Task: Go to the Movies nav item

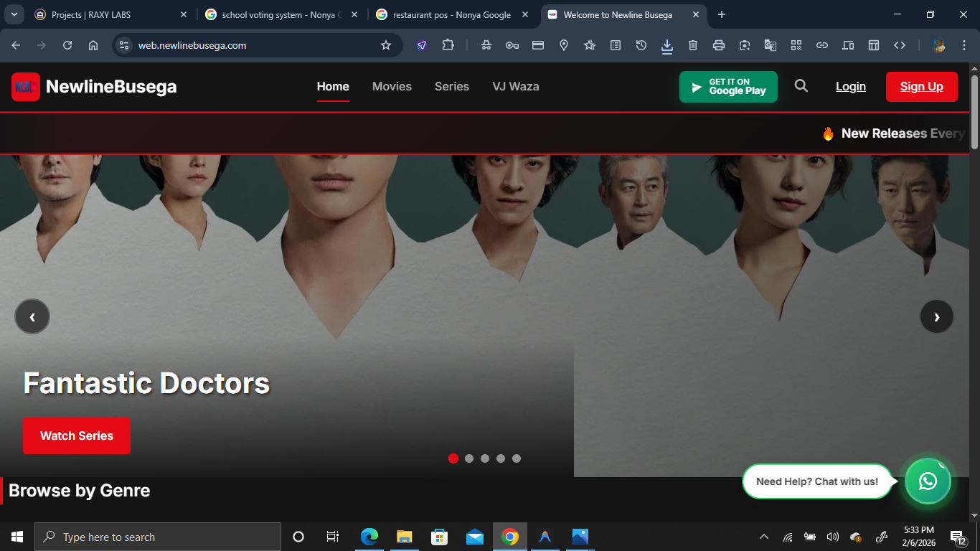Action: (392, 86)
